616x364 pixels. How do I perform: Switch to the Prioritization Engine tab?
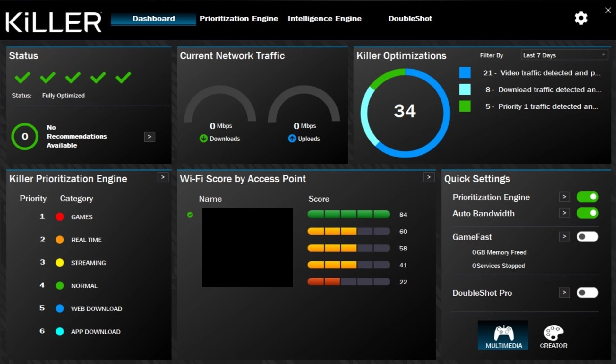coord(239,19)
